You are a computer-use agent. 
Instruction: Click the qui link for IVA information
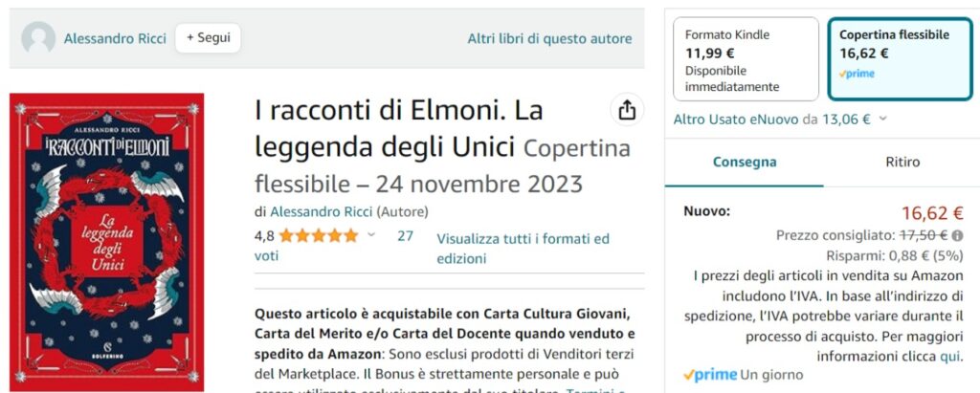[949, 355]
